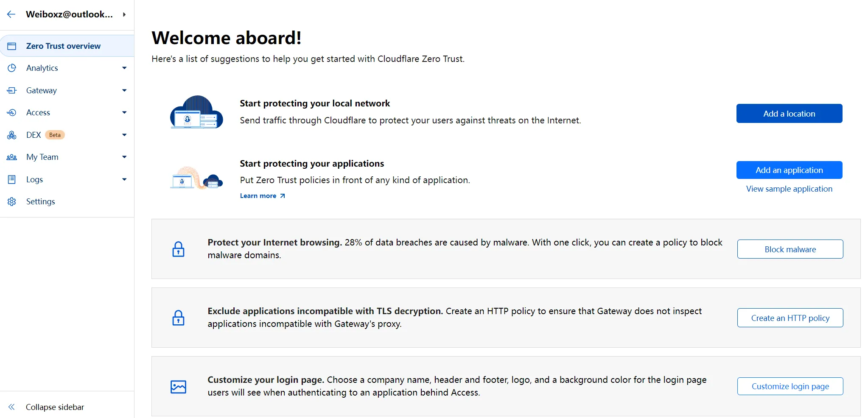Click the image icon beside Customize your login page
This screenshot has width=868, height=418.
point(179,387)
